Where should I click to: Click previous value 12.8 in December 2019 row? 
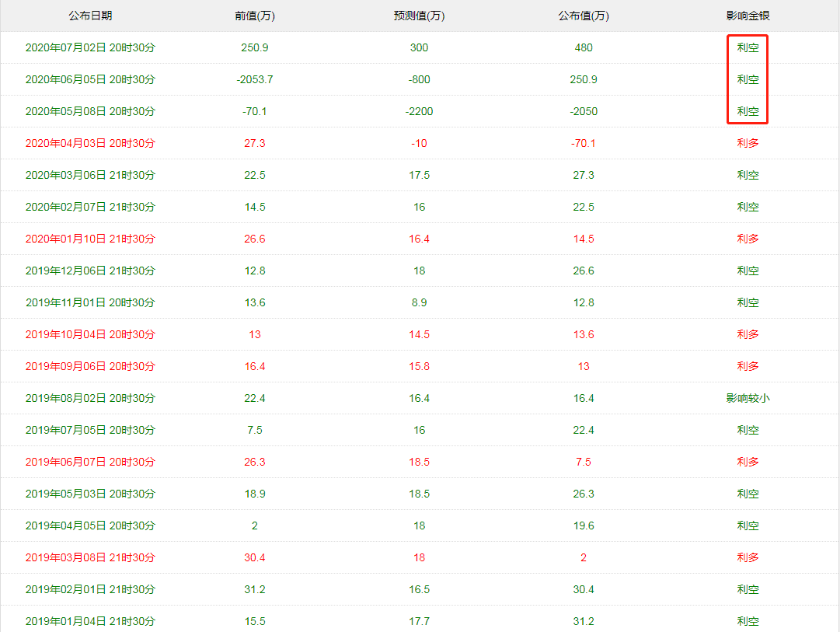point(254,271)
